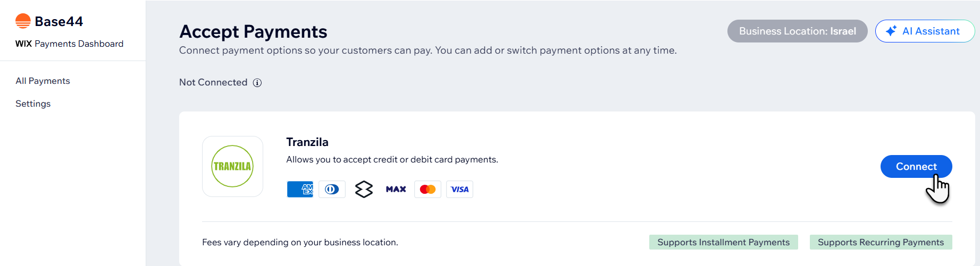Click the Tranzila provider title
The height and width of the screenshot is (266, 980).
click(x=307, y=142)
